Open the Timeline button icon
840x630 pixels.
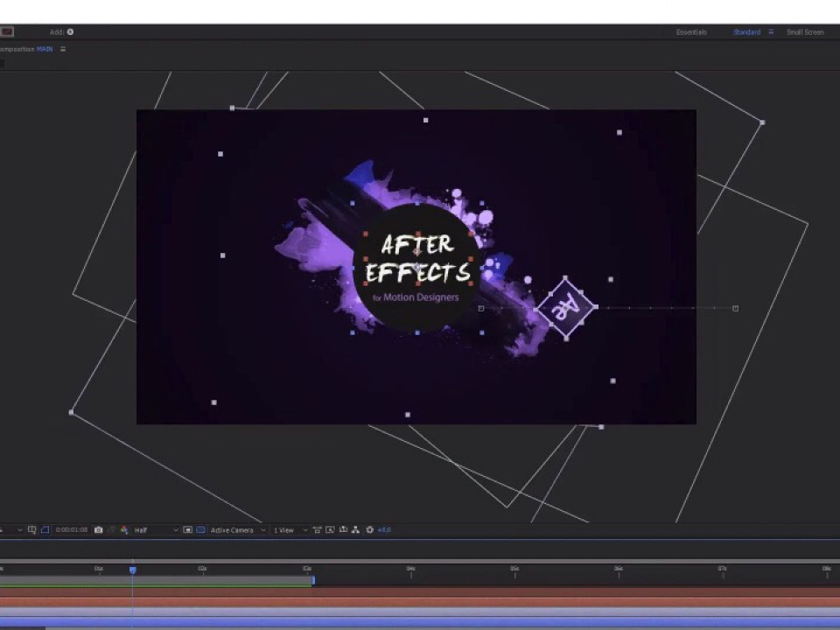tap(343, 530)
